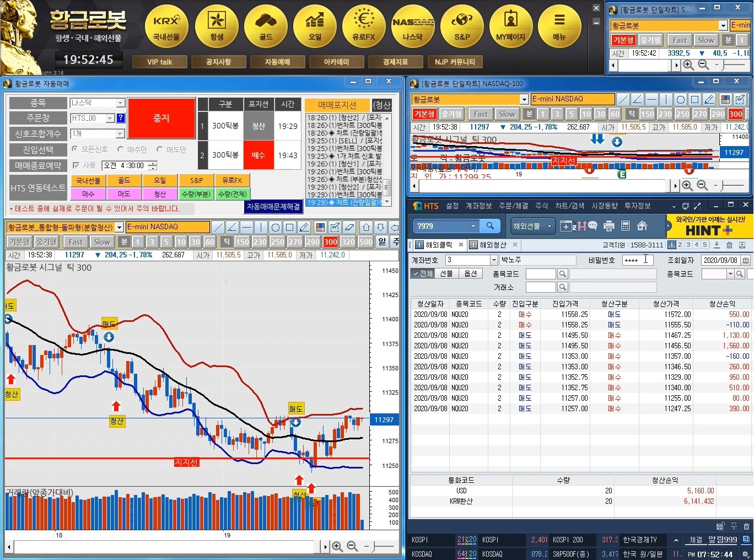Image resolution: width=754 pixels, height=560 pixels.
Task: Go to HTS home icon
Action: point(642,226)
